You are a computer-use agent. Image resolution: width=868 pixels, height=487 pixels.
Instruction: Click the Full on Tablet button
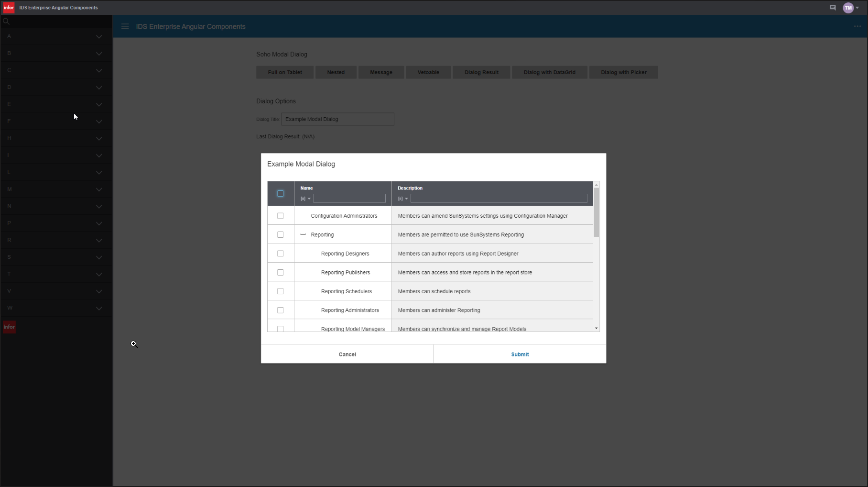(x=285, y=72)
